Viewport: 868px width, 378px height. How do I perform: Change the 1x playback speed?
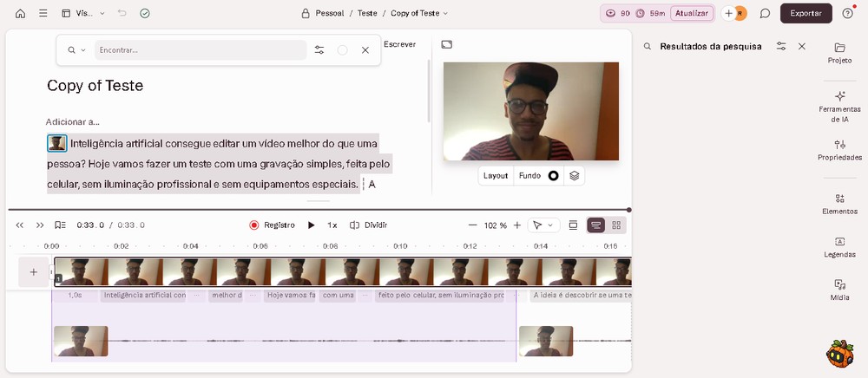[332, 225]
